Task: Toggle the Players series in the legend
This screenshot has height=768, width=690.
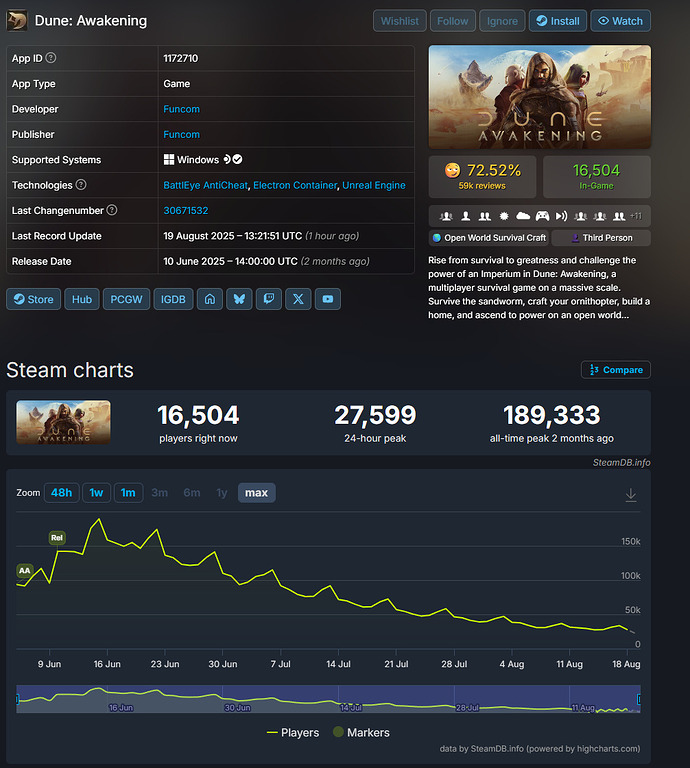Action: coord(293,732)
